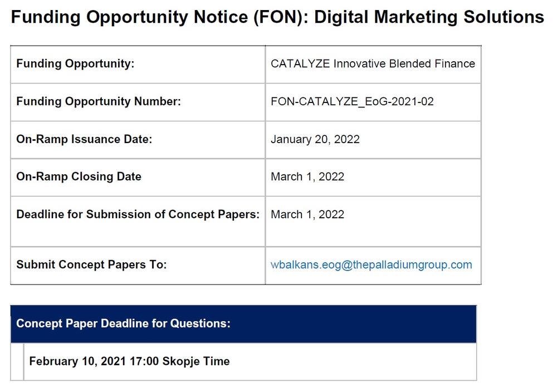557x392 pixels.
Task: Click the 'Funding Opportunity:' label cell
Action: pyautogui.click(x=75, y=64)
